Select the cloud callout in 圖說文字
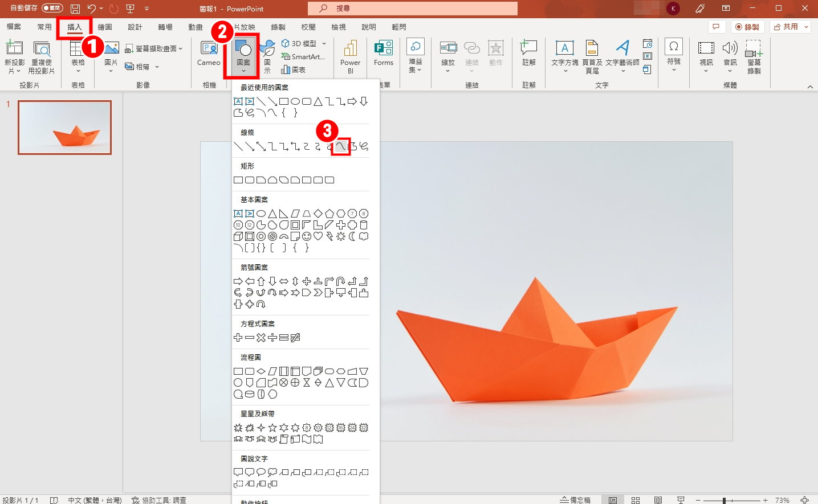Image resolution: width=818 pixels, height=504 pixels. tap(272, 473)
